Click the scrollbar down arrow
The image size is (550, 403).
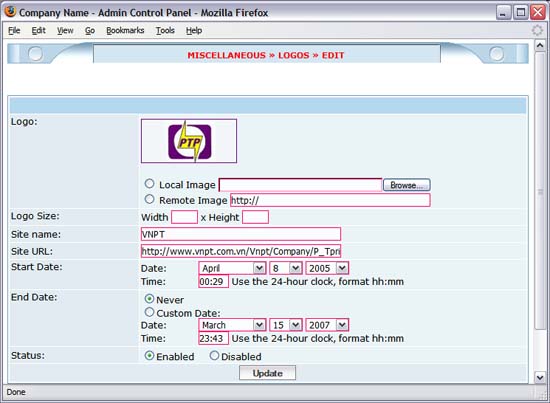[x=540, y=377]
